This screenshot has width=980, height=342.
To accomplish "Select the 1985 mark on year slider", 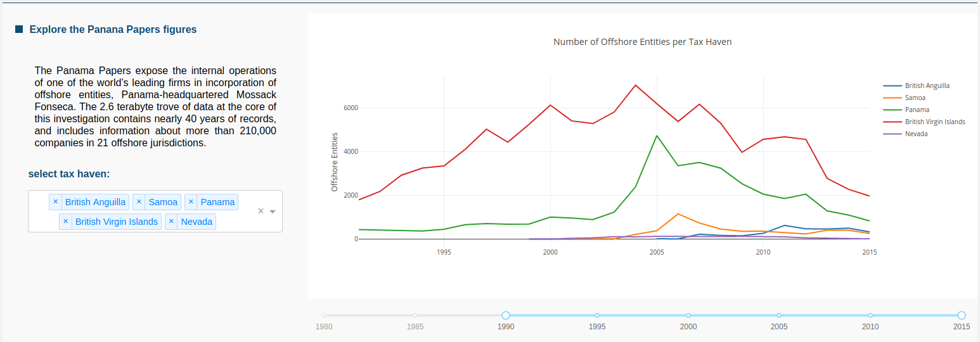I will tap(415, 315).
